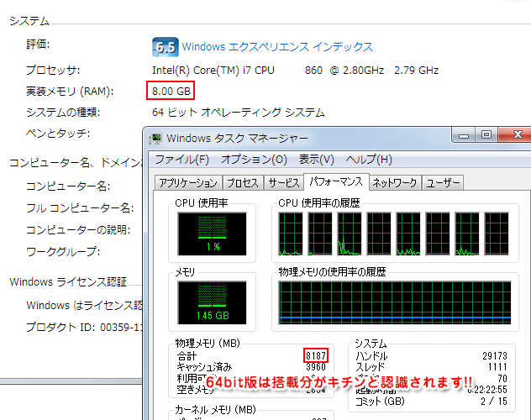531x420 pixels.
Task: Open the オプション(O) menu
Action: tap(254, 160)
